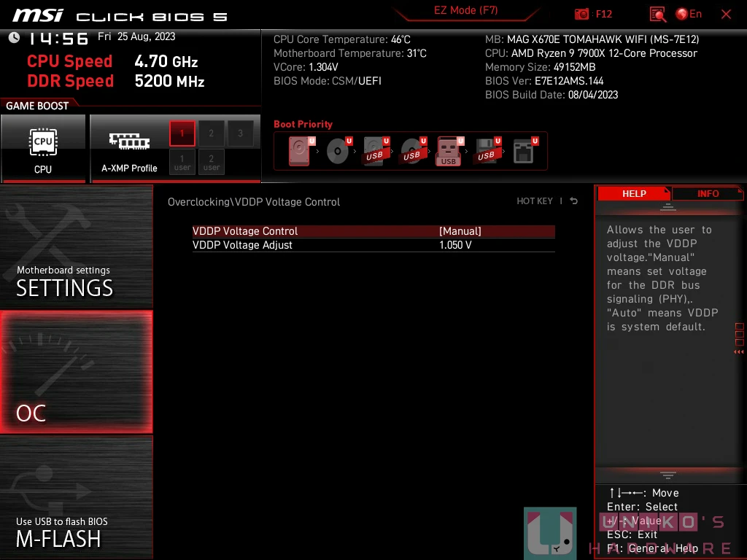The height and width of the screenshot is (560, 747).
Task: Select the USB hard disk boot icon
Action: pos(376,151)
